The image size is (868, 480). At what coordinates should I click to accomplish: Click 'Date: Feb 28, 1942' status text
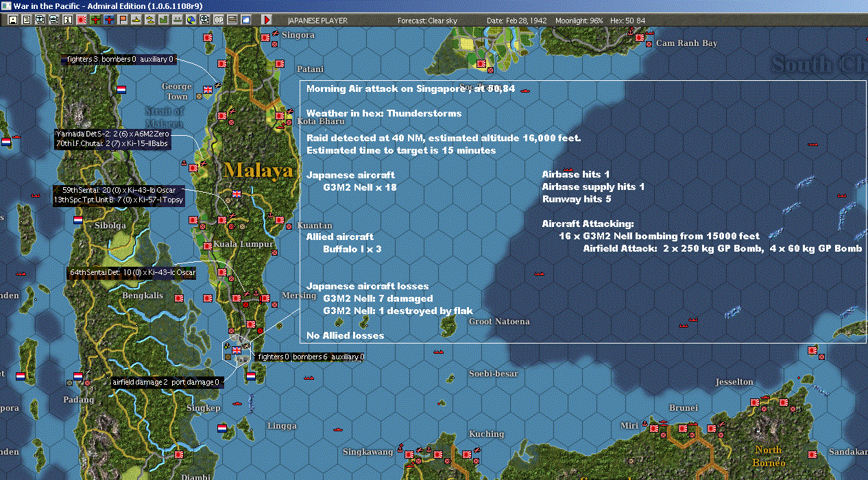pos(517,21)
